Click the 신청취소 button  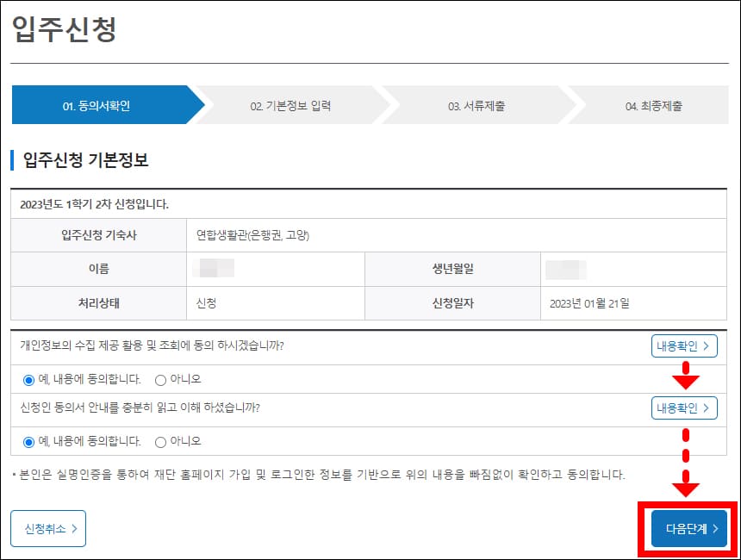47,529
